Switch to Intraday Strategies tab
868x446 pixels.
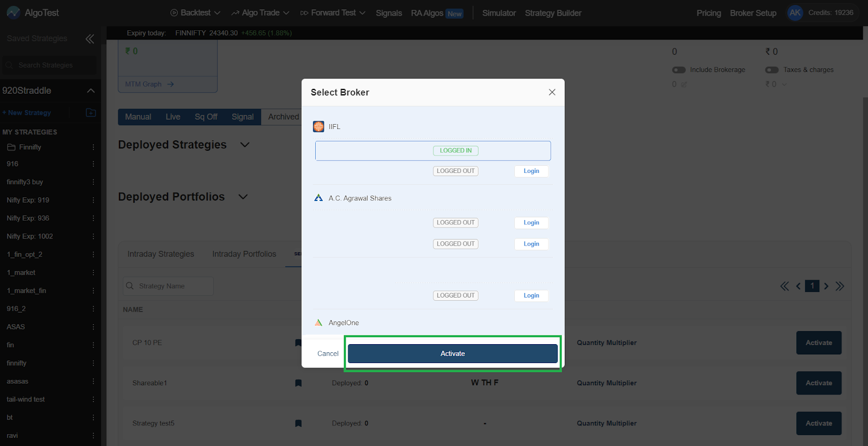[x=161, y=254]
